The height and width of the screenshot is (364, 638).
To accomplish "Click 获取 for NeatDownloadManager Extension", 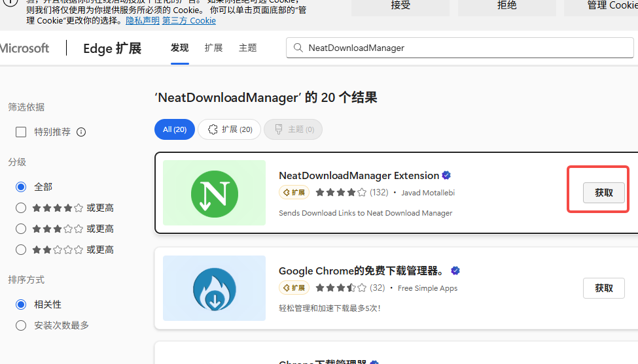I will [x=604, y=193].
